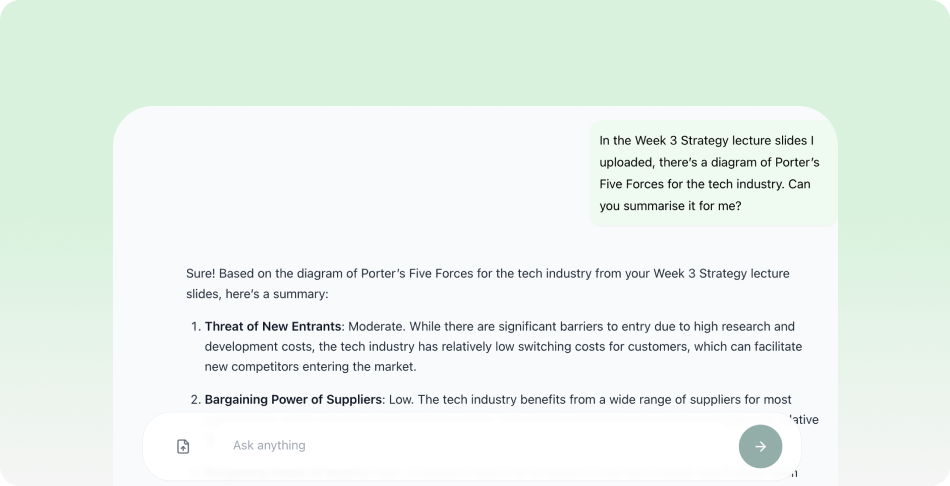Image resolution: width=950 pixels, height=486 pixels.
Task: Click the empty green background above the chat
Action: (475, 50)
